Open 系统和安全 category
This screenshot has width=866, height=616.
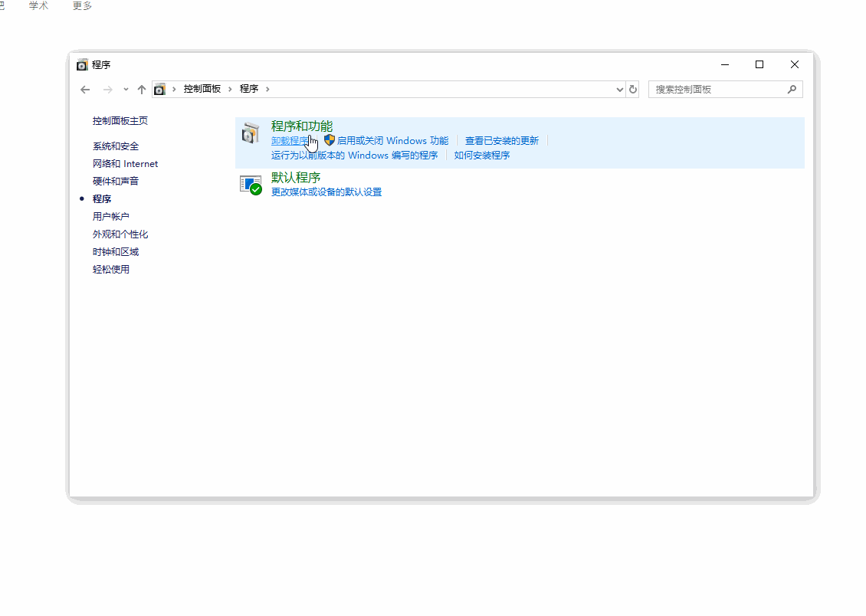[x=116, y=146]
